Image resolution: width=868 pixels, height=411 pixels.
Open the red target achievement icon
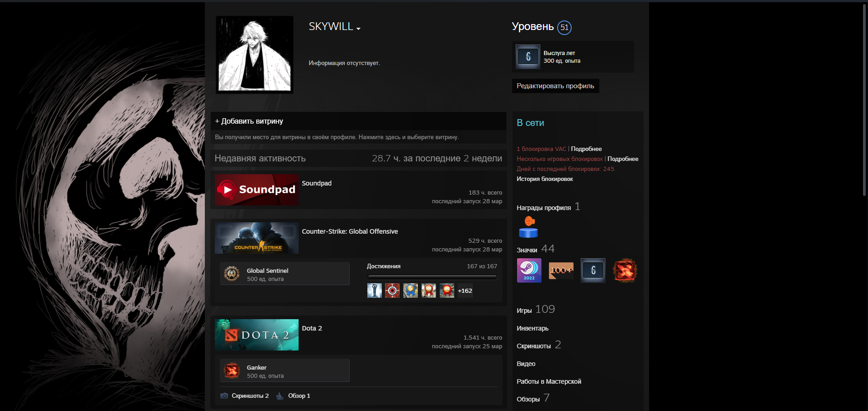[x=392, y=291]
